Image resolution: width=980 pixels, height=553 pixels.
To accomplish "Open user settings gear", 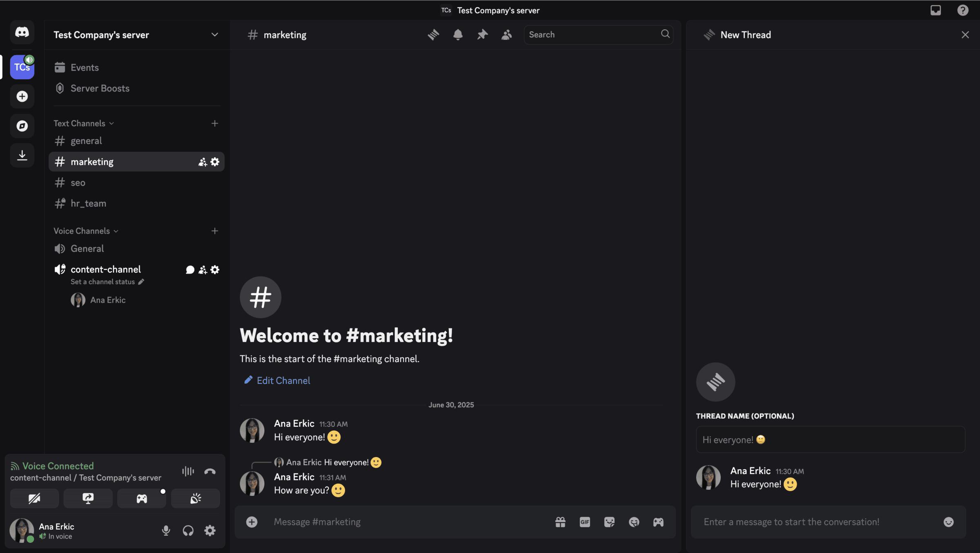I will (210, 531).
